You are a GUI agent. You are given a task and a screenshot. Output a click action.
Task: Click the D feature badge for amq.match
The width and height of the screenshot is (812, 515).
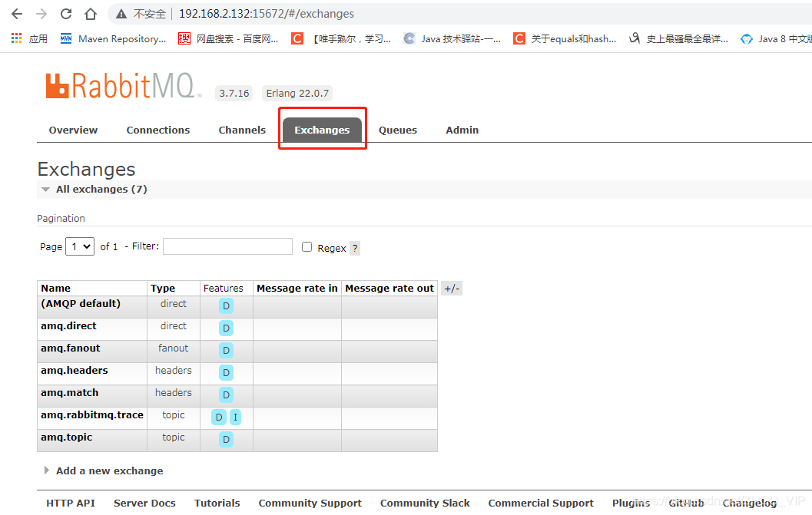(227, 395)
